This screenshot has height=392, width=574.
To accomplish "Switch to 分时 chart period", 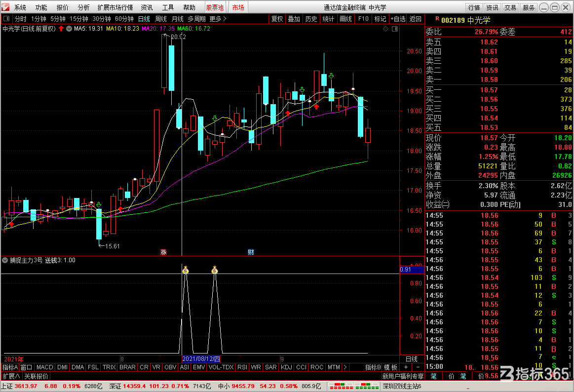I will 21,19.
